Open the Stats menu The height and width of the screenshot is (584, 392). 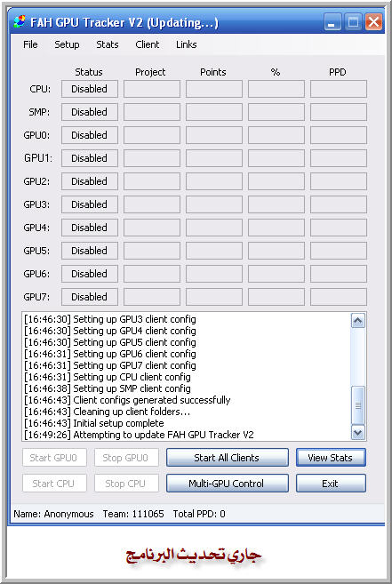click(108, 44)
